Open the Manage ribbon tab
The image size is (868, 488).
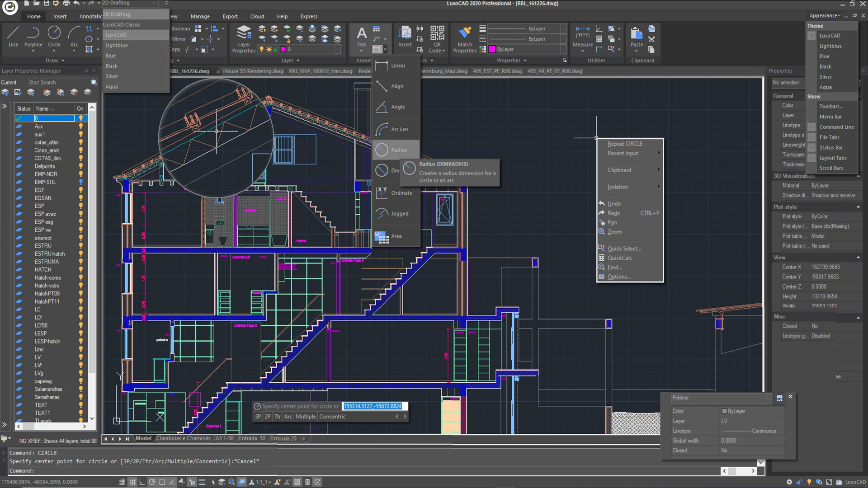[x=200, y=16]
